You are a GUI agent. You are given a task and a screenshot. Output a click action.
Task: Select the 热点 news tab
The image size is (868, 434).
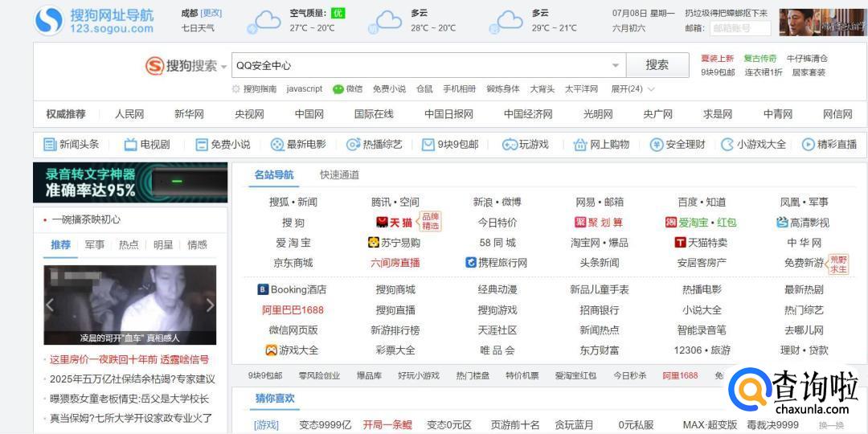coord(129,244)
